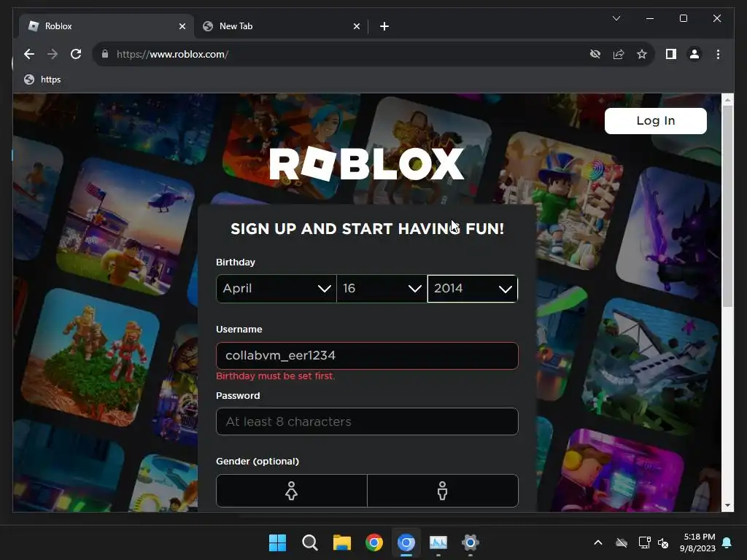The width and height of the screenshot is (747, 560).
Task: Open notifications bell in taskbar
Action: (x=727, y=542)
